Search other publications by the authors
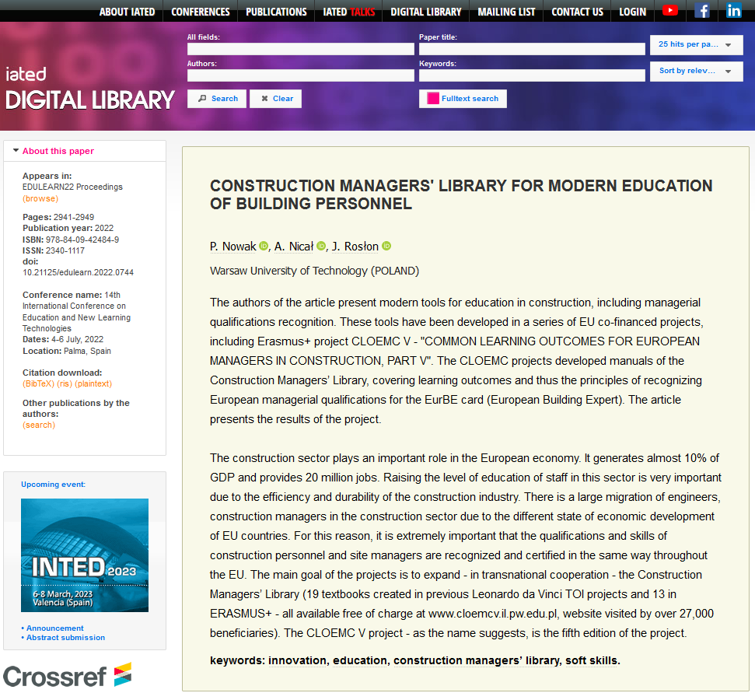This screenshot has width=755, height=700. pyautogui.click(x=39, y=425)
